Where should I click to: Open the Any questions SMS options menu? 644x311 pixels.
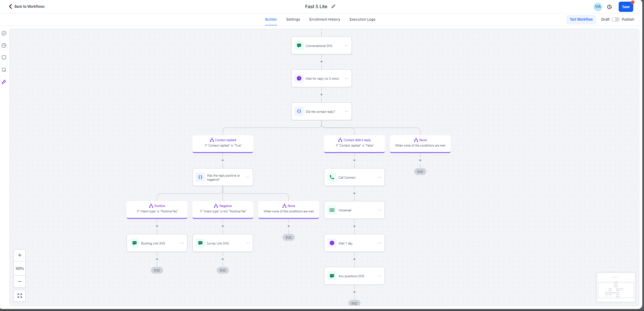coord(379,276)
